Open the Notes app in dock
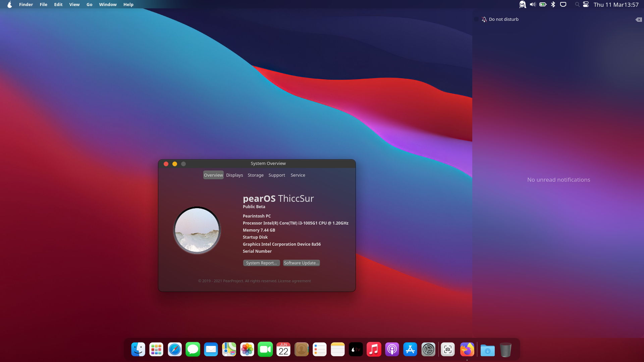 coord(338,350)
